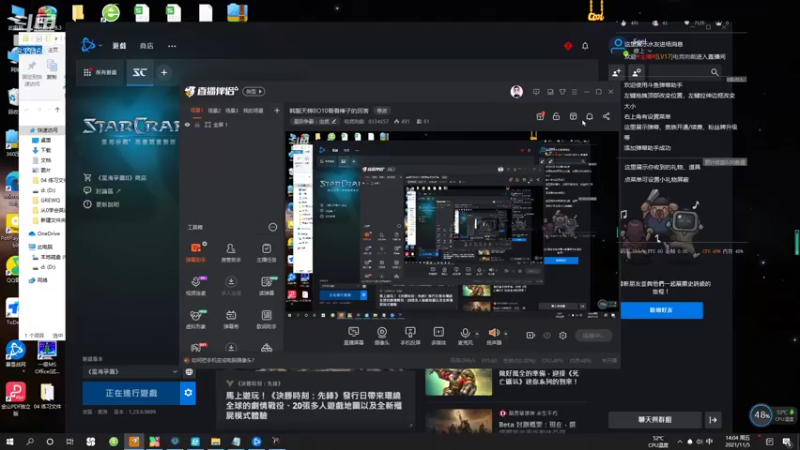Image resolution: width=800 pixels, height=450 pixels.
Task: Add a game tab with plus button
Action: [x=164, y=72]
